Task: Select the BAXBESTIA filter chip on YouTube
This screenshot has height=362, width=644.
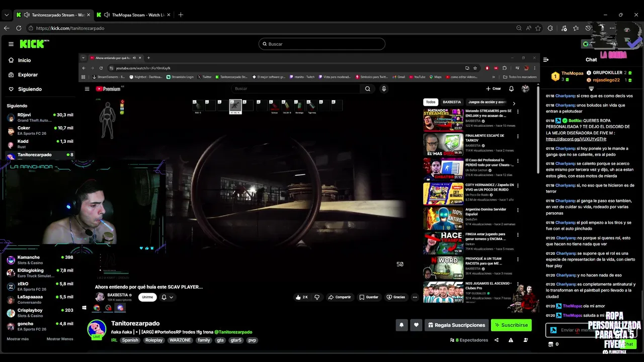Action: click(x=451, y=102)
